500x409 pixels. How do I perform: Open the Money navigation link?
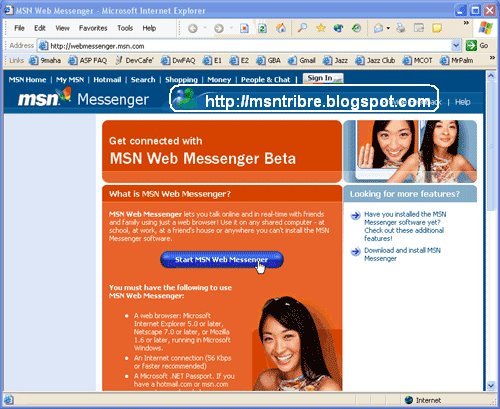219,80
